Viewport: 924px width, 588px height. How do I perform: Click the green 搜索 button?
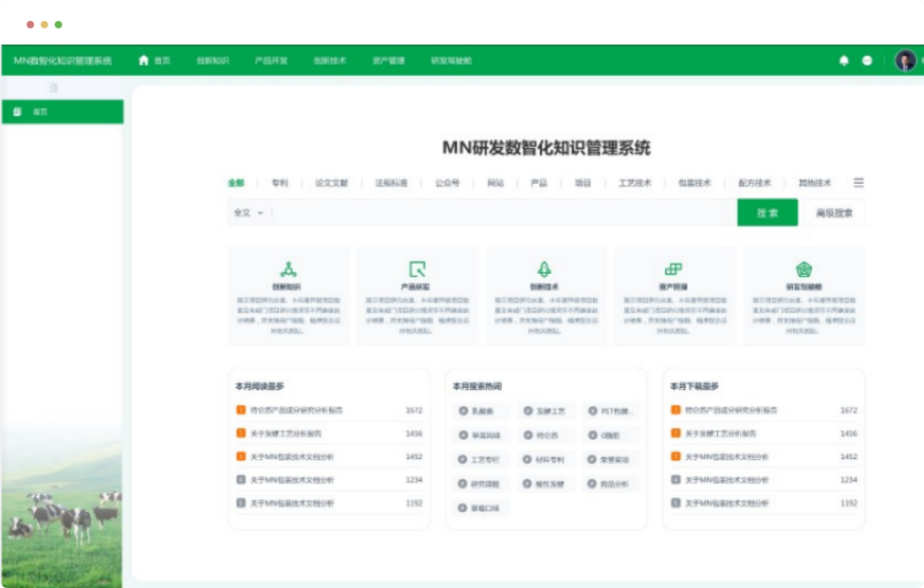767,213
